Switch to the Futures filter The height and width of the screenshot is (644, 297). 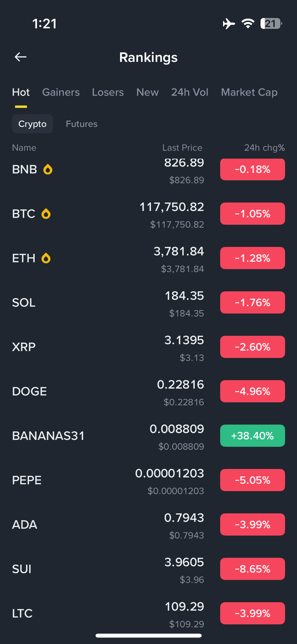coord(82,124)
